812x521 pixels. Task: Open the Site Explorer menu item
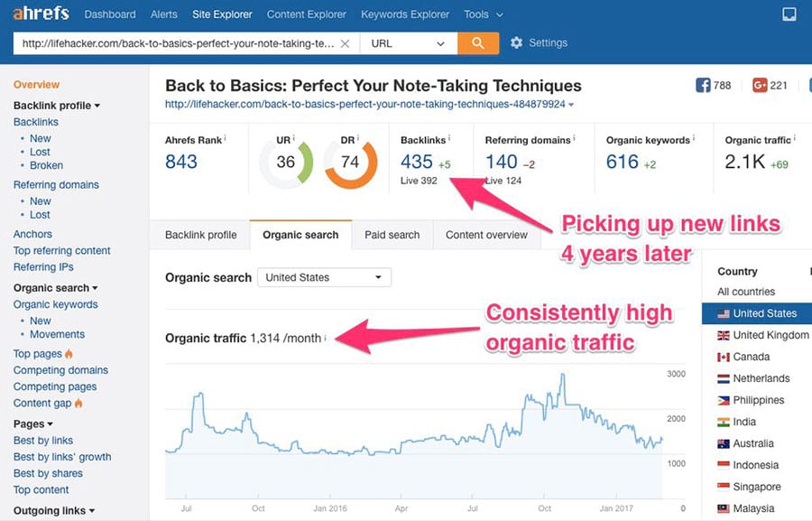(222, 14)
